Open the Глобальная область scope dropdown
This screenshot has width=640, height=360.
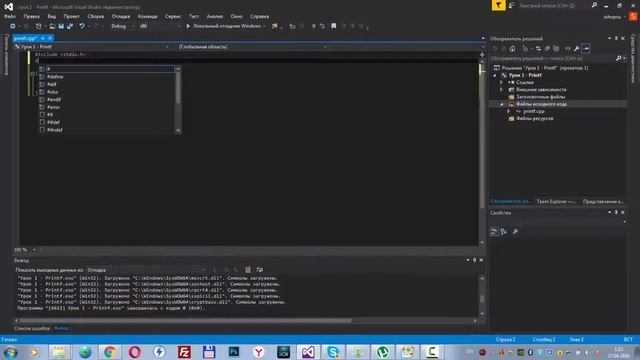coord(252,47)
